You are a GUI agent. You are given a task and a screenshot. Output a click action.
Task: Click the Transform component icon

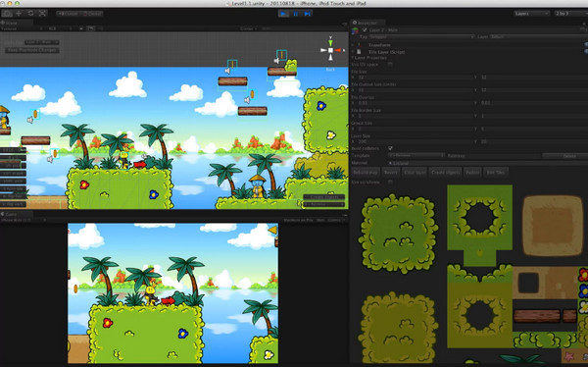359,45
